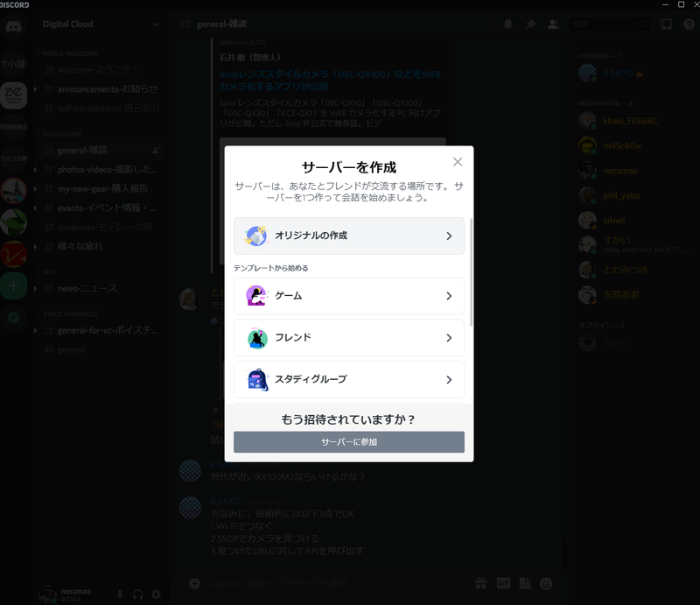Join the general voice channel

101,350
